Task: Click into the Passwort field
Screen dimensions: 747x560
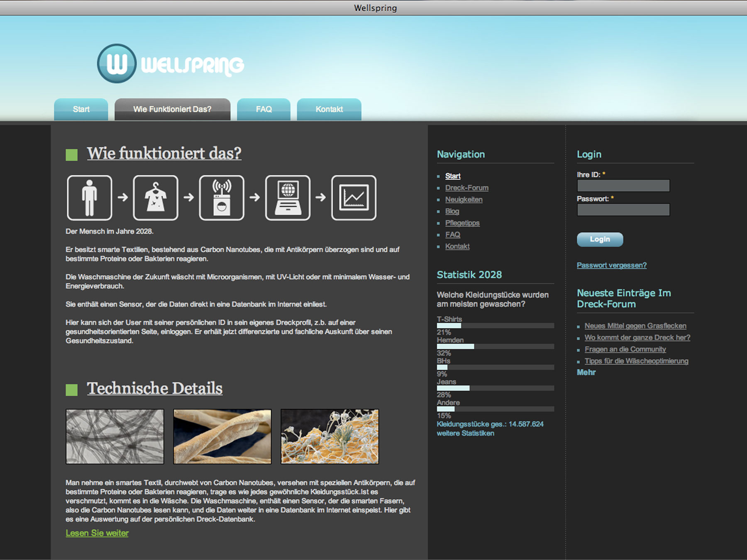Action: tap(623, 210)
